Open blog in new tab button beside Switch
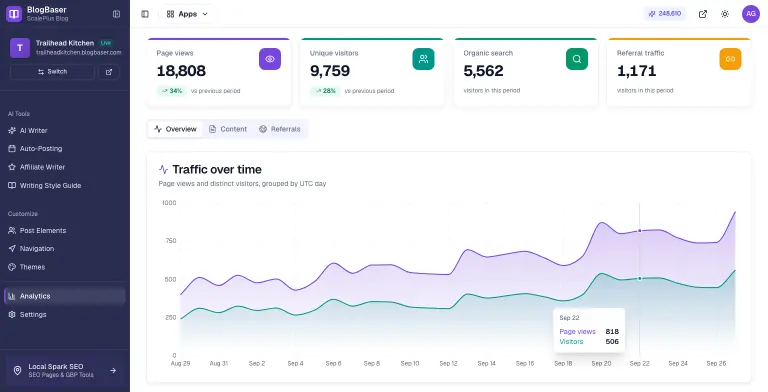 click(109, 72)
